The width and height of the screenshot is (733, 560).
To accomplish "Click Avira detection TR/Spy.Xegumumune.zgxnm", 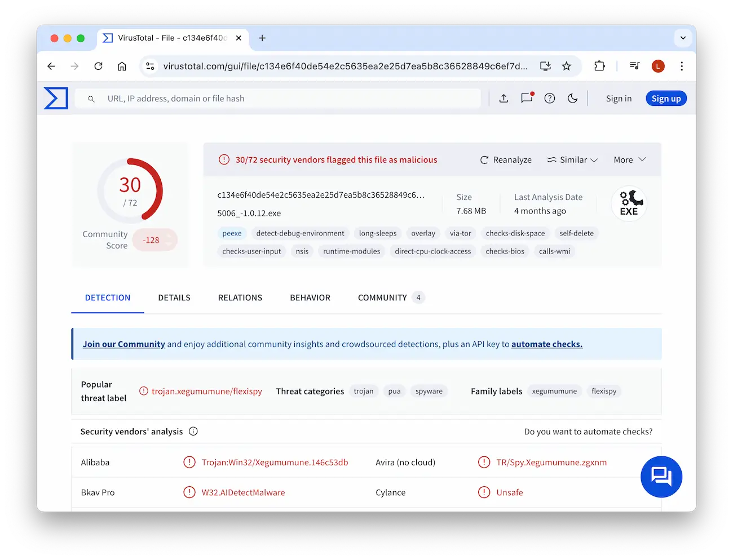I will point(551,463).
